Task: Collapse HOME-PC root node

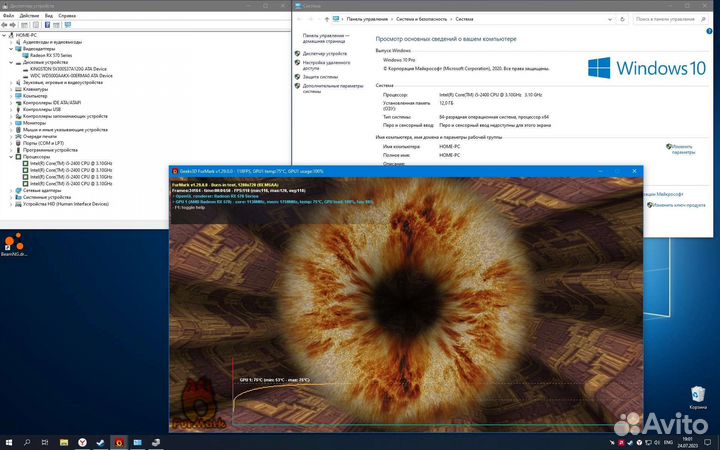Action: point(4,35)
